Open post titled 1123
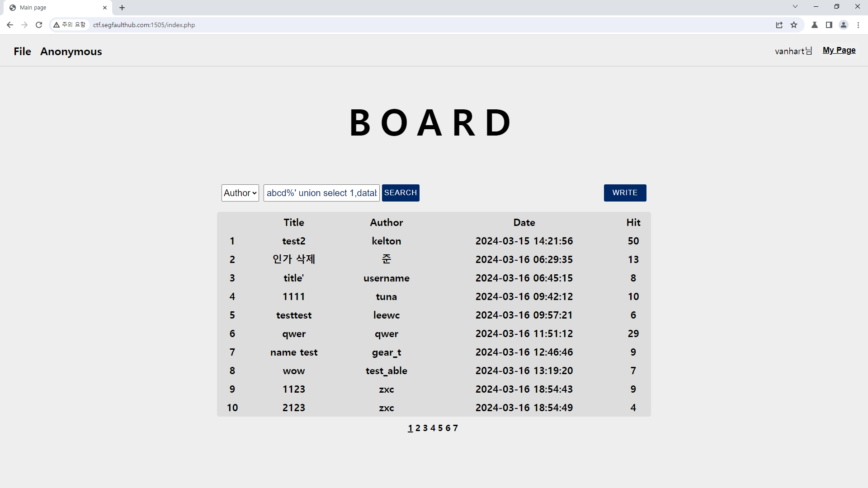Screen dimensions: 868x488 (x=294, y=389)
